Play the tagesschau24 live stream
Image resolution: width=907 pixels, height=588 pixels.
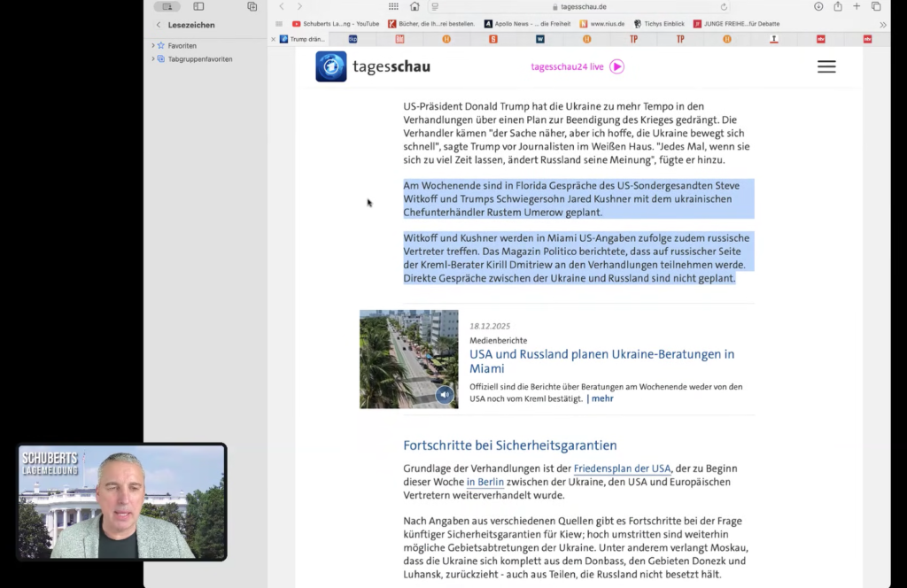pos(616,66)
